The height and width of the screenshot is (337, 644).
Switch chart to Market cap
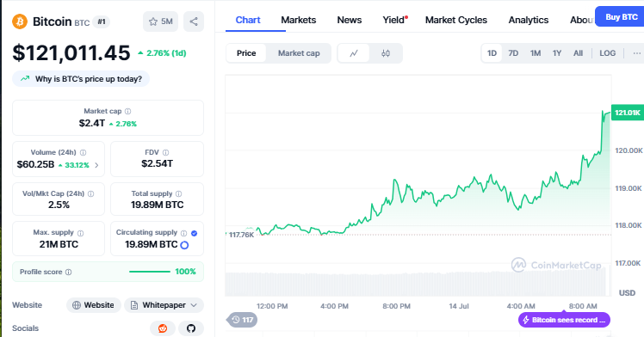(x=299, y=53)
